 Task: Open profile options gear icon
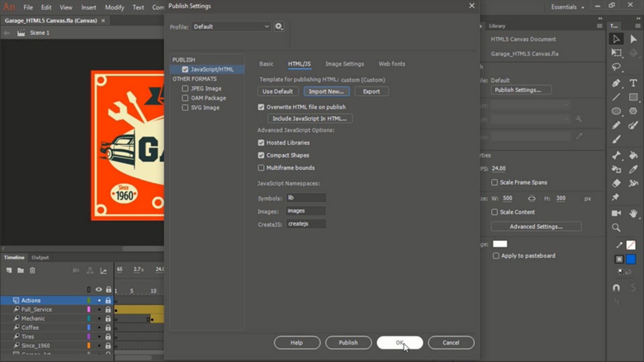[x=279, y=26]
